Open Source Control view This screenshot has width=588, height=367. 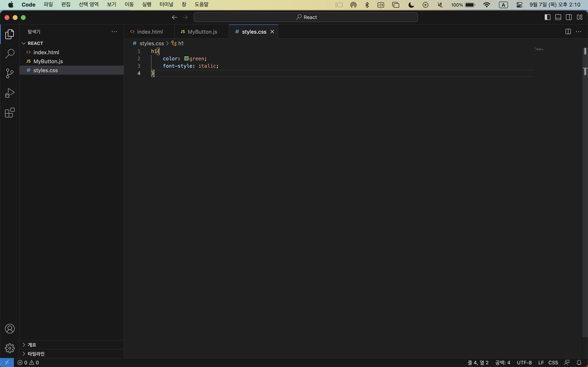click(10, 73)
